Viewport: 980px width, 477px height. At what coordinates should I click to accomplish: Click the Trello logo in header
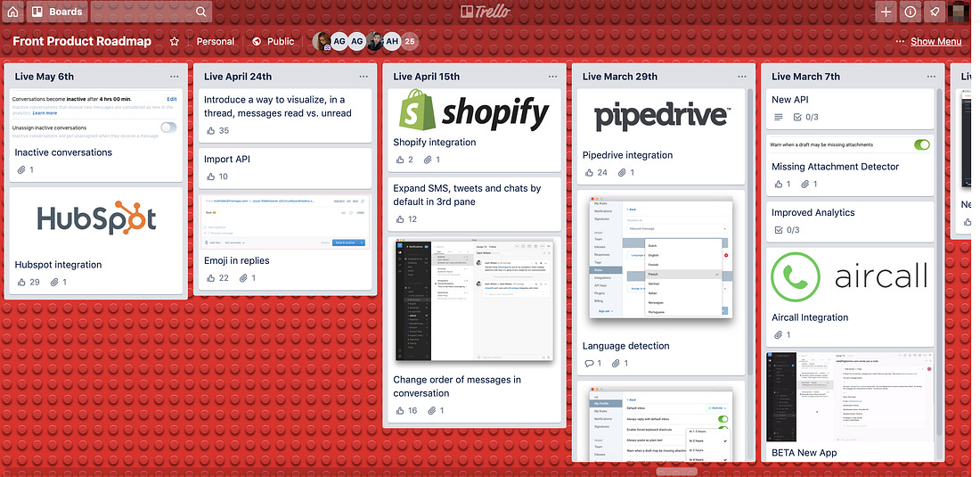coord(486,12)
